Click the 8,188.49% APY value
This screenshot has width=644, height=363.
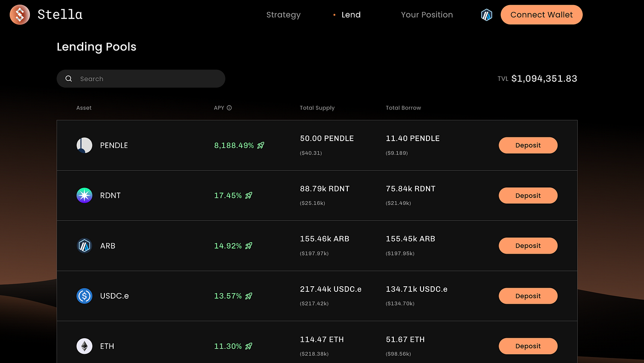[234, 145]
